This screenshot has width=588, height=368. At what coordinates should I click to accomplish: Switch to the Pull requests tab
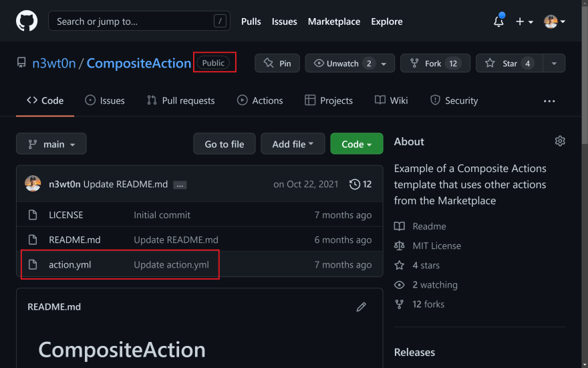[x=181, y=100]
